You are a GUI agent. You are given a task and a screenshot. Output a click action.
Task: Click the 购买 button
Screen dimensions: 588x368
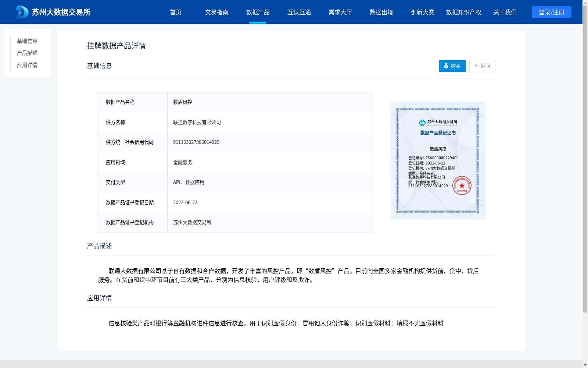pos(452,66)
